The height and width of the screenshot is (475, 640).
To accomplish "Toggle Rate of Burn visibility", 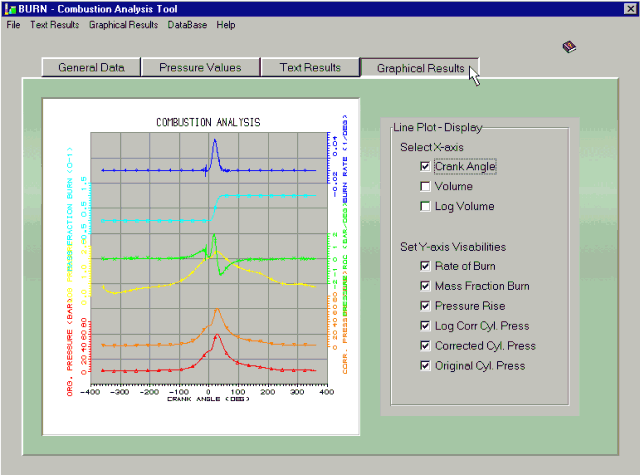I will [x=425, y=266].
